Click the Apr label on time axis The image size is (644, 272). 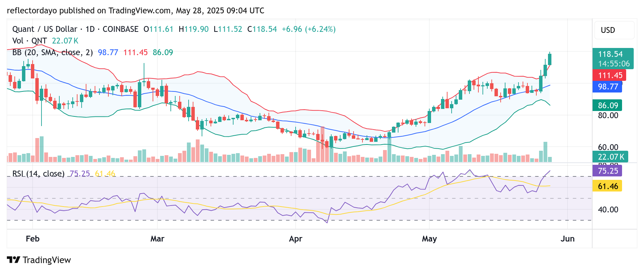pos(296,239)
